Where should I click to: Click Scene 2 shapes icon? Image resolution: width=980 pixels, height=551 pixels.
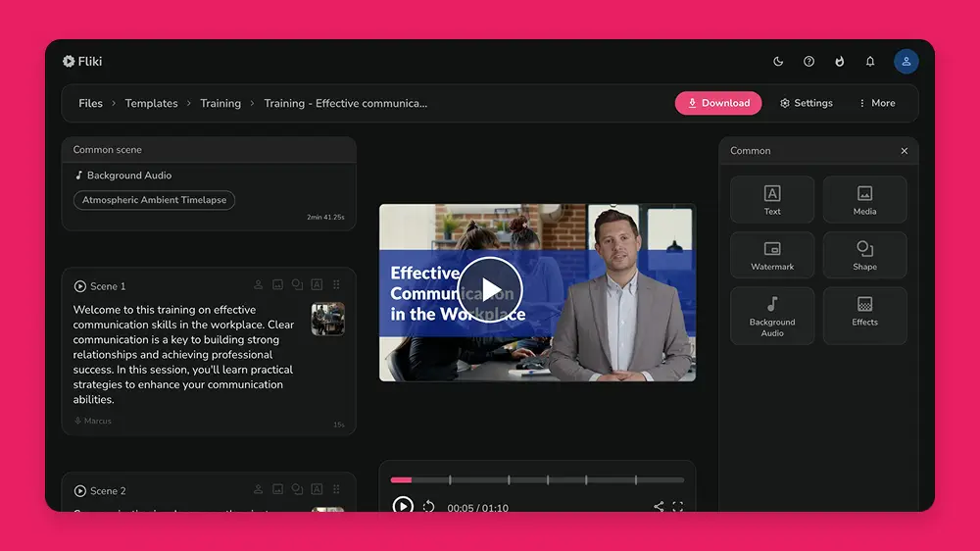[298, 489]
